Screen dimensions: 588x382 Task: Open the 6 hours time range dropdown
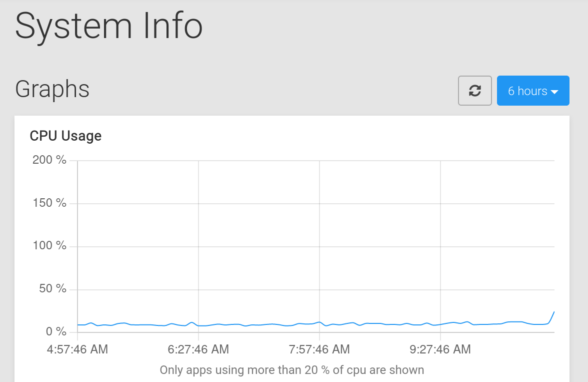[533, 91]
